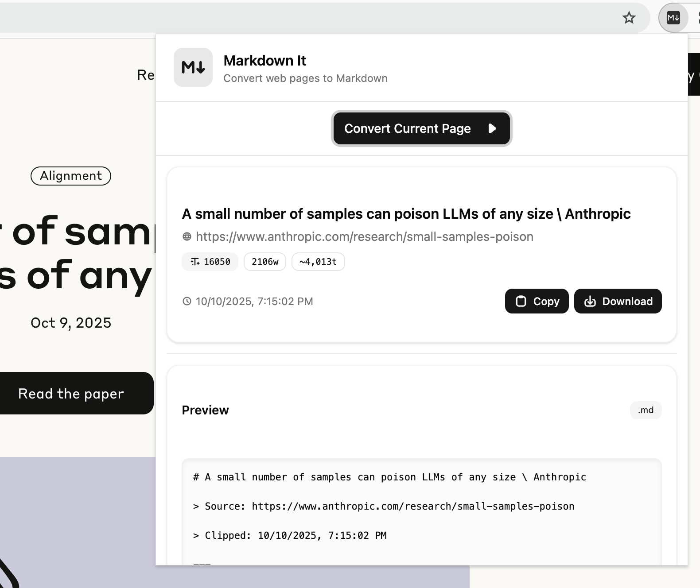The image size is (700, 588).
Task: Download the Markdown file
Action: click(x=618, y=301)
